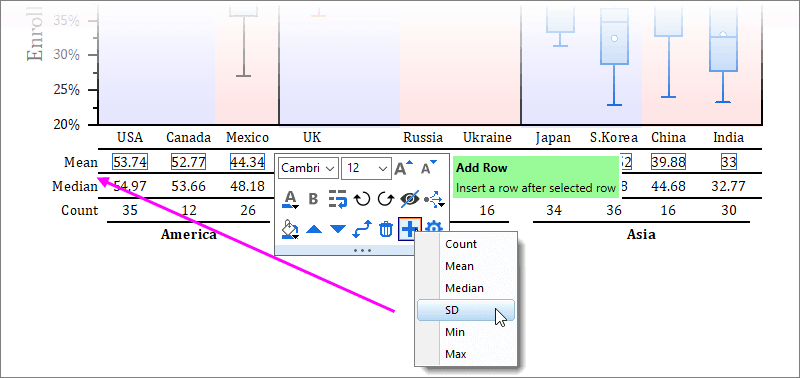Toggle bold formatting
800x378 pixels.
[x=314, y=198]
